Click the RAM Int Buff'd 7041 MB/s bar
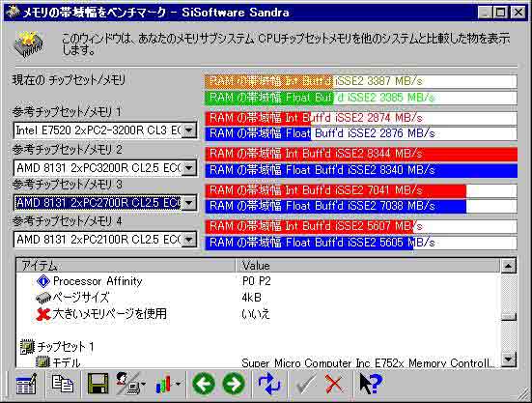 pyautogui.click(x=361, y=190)
